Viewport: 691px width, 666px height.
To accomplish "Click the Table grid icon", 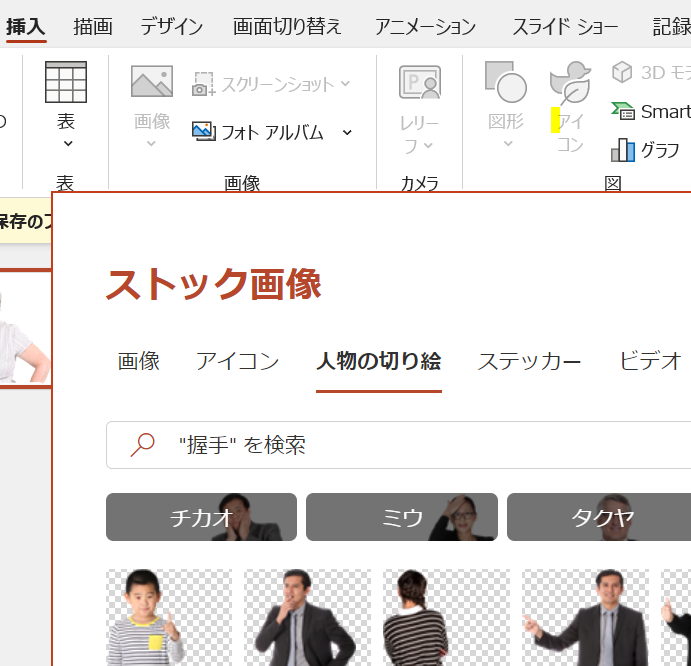I will 65,82.
